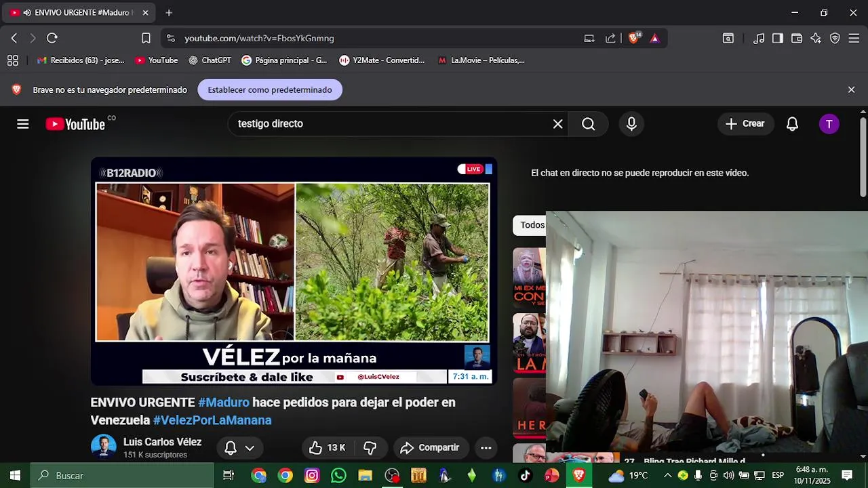
Task: Open Task View on the taskbar
Action: pyautogui.click(x=229, y=475)
